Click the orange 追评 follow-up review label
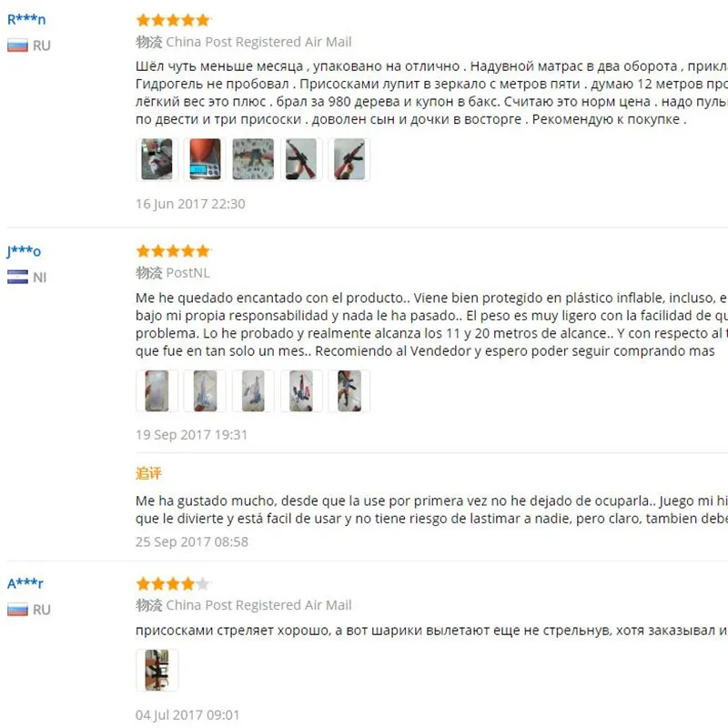This screenshot has width=728, height=728. (x=148, y=473)
